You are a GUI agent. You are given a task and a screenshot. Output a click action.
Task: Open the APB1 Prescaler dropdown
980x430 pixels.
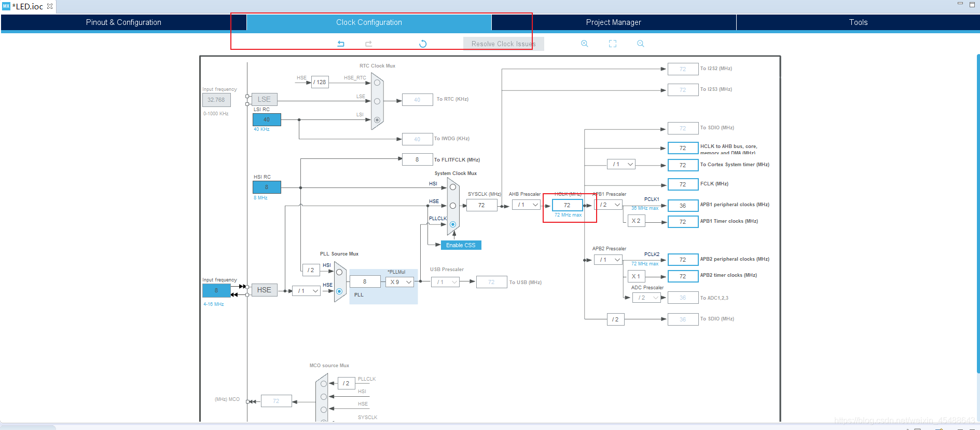[x=608, y=205]
